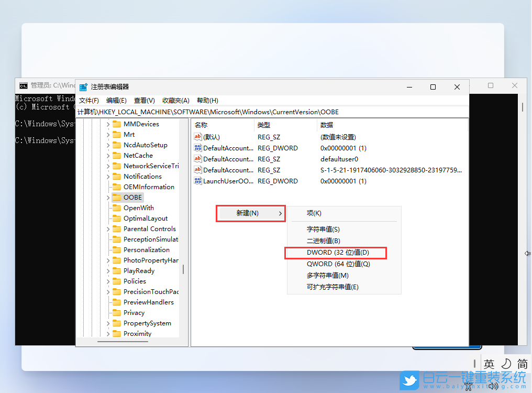Click the Registry Editor icon in the title bar
The width and height of the screenshot is (532, 393).
click(82, 87)
